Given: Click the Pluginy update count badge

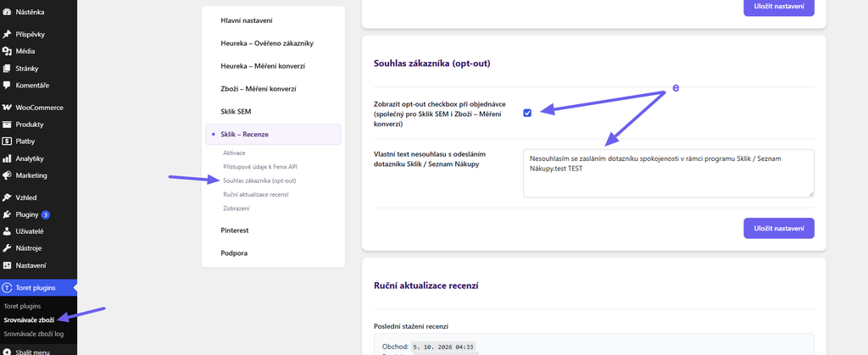Looking at the screenshot, I should [46, 214].
